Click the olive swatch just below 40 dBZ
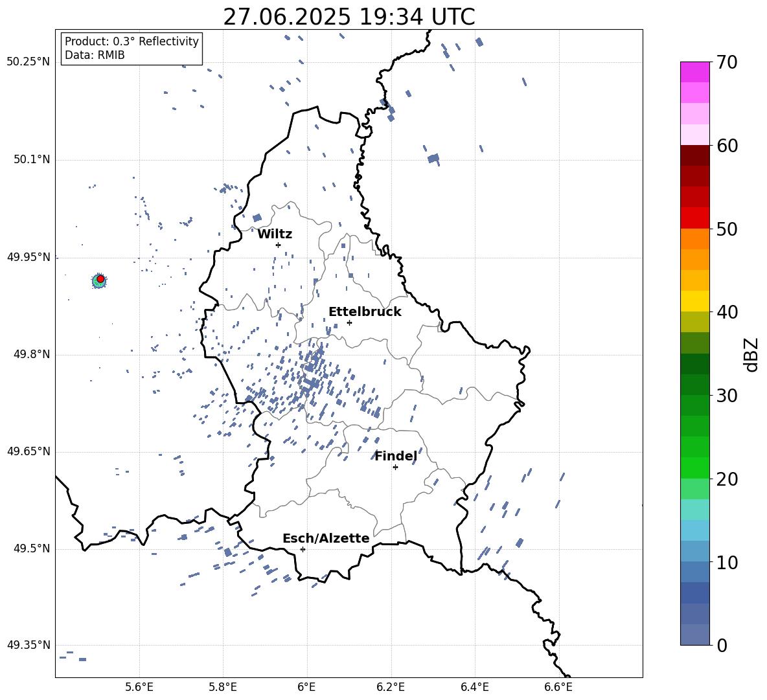Screen dimensions: 767x700 pyautogui.click(x=695, y=322)
